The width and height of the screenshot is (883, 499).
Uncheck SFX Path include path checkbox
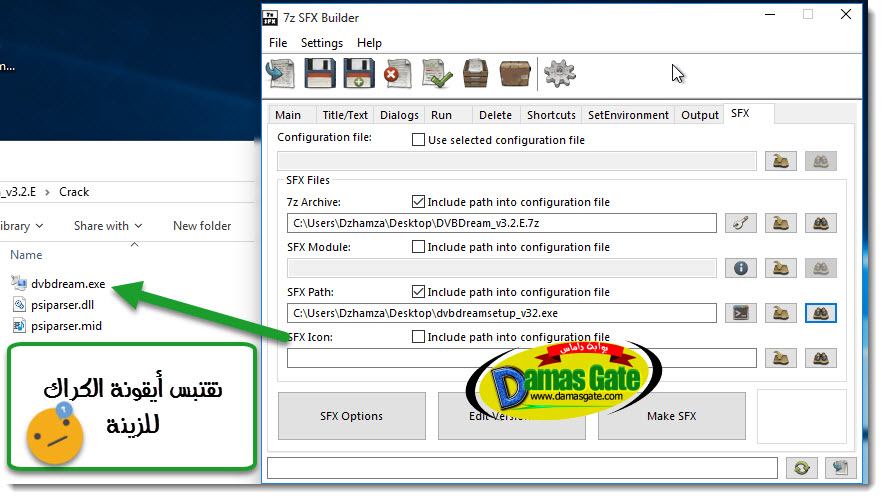[x=418, y=292]
